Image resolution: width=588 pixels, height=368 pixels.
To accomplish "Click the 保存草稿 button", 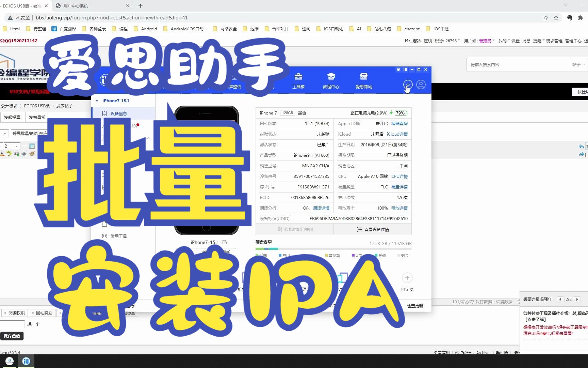I will pyautogui.click(x=12, y=336).
